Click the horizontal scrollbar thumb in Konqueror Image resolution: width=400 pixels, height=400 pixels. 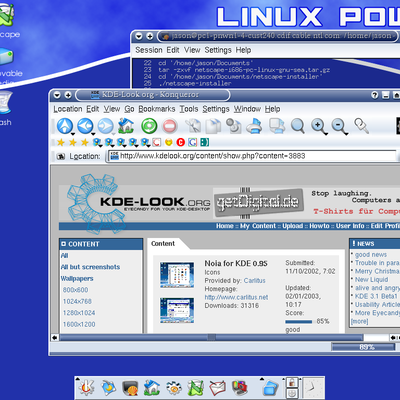[x=211, y=337]
